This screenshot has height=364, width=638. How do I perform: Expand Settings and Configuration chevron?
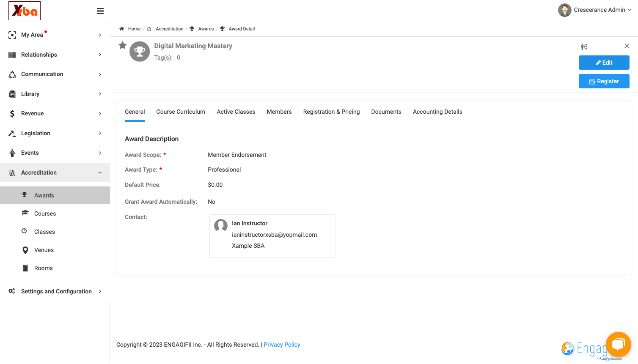pyautogui.click(x=100, y=291)
